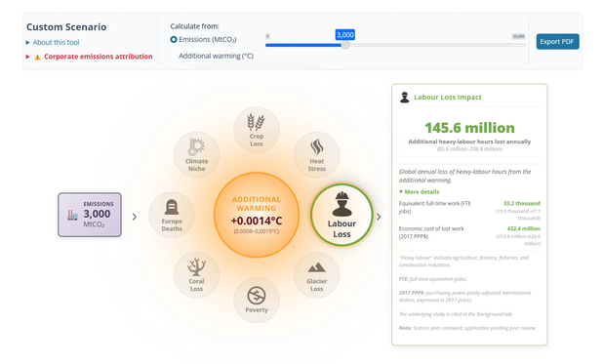
Task: Click the Custom Scenario heading
Action: [x=66, y=27]
